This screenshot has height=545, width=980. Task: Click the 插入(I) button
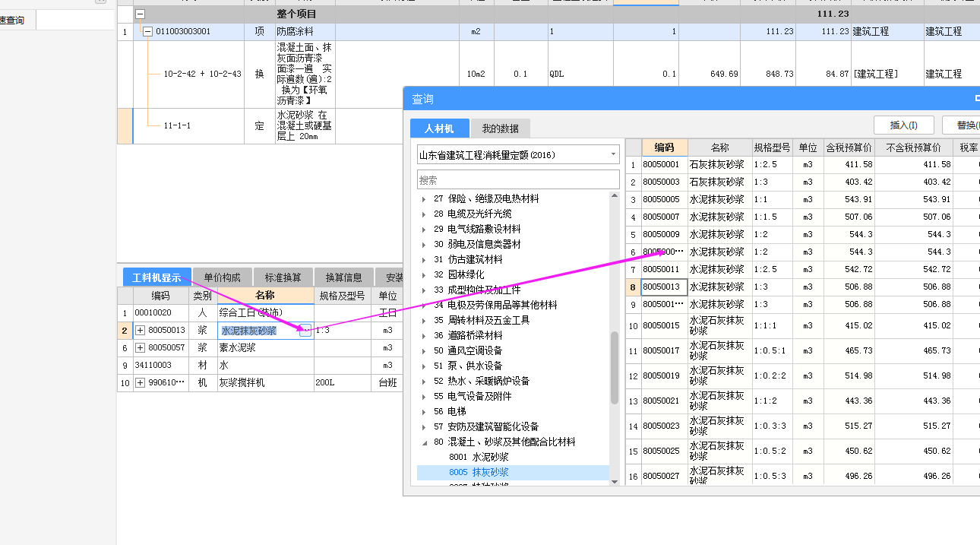coord(903,125)
